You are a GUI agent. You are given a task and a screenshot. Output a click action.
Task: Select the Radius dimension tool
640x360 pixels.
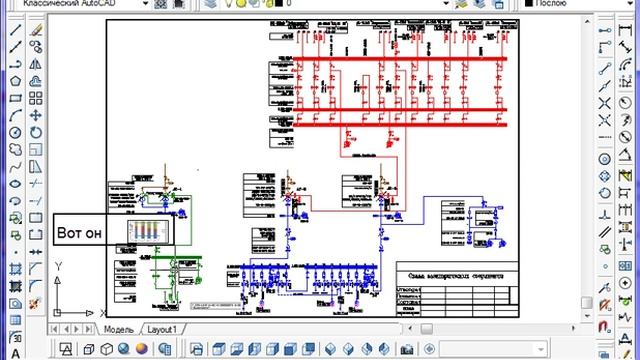[625, 102]
